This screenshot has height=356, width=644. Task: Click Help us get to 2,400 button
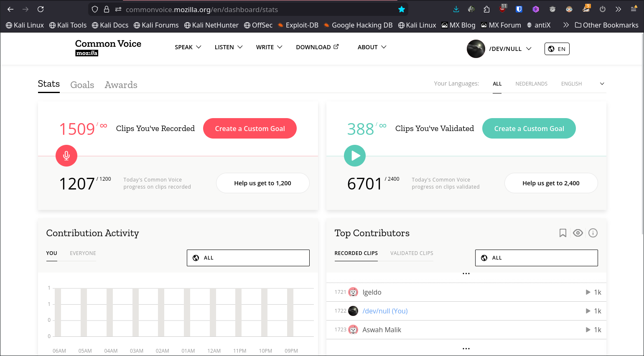pos(550,183)
